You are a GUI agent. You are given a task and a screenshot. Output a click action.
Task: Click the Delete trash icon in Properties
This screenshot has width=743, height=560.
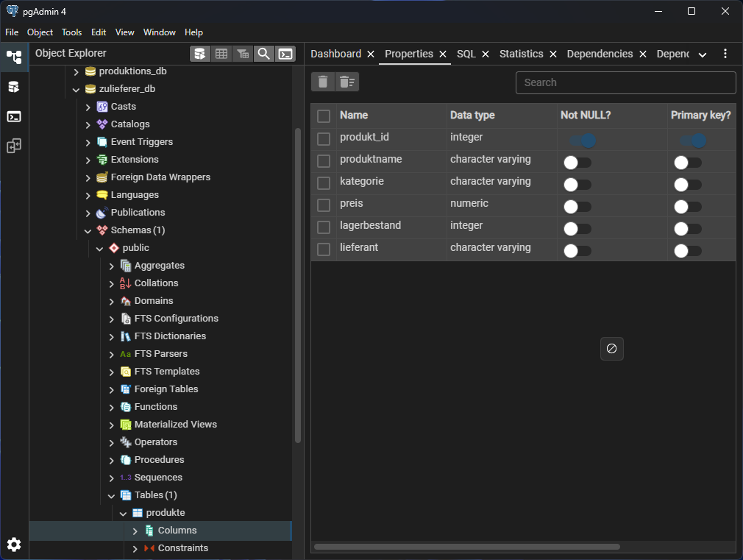coord(323,82)
